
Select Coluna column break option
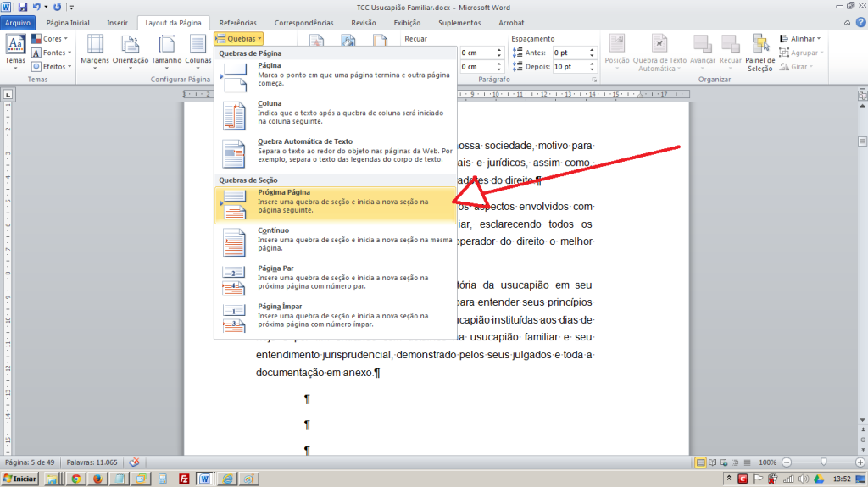[336, 115]
